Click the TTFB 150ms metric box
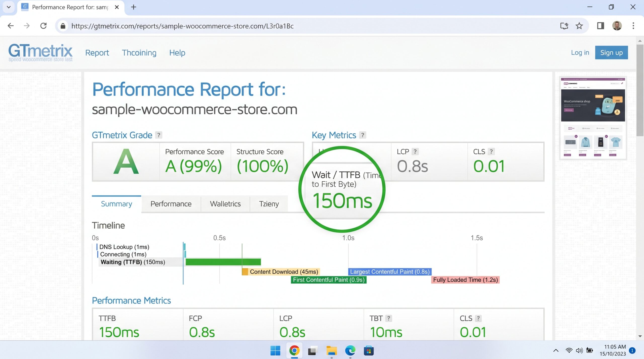The width and height of the screenshot is (644, 359). click(x=138, y=325)
